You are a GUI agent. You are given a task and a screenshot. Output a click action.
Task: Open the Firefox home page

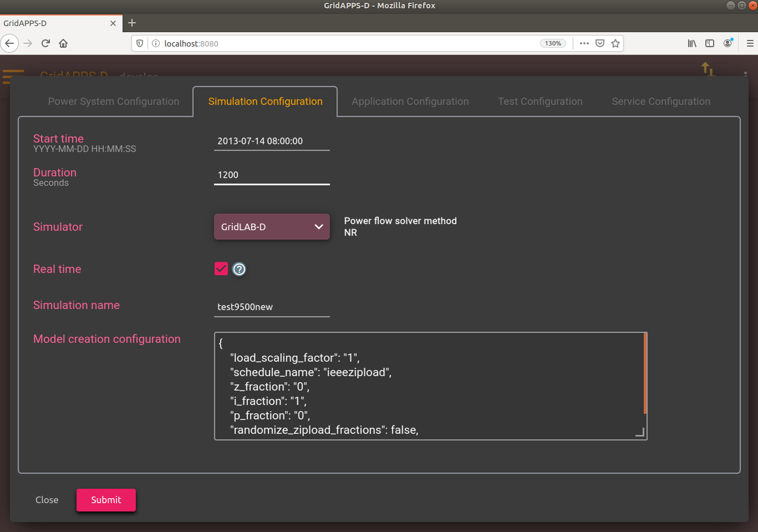(63, 43)
